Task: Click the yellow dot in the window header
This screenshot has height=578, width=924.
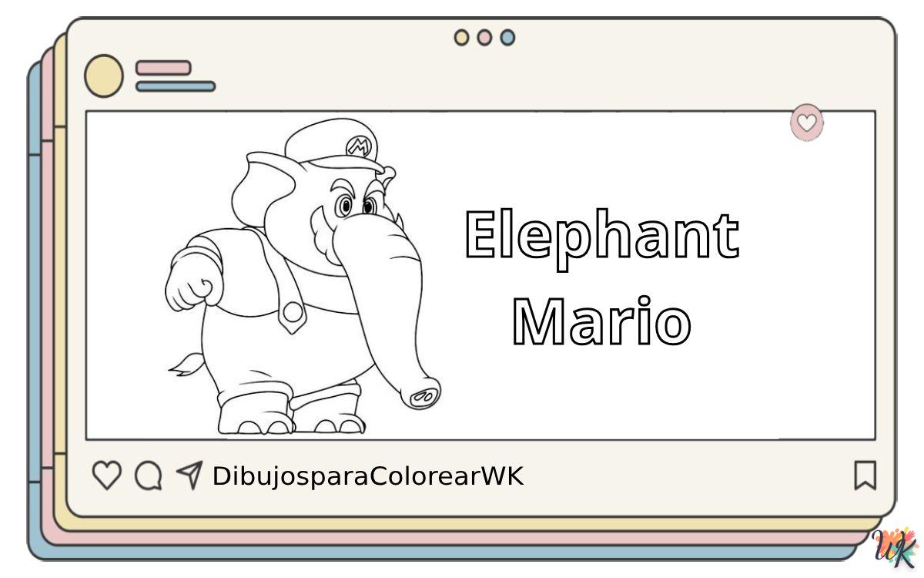Action: coord(461,37)
